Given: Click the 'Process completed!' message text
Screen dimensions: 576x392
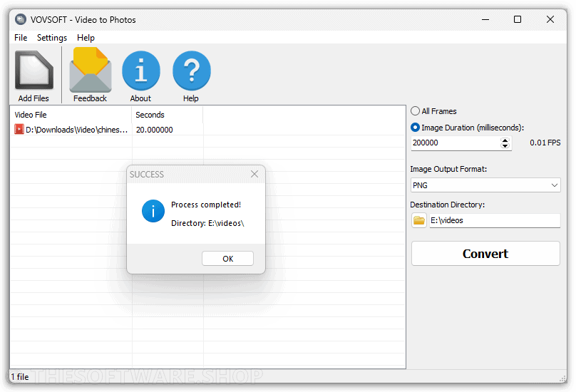Looking at the screenshot, I should pos(206,205).
